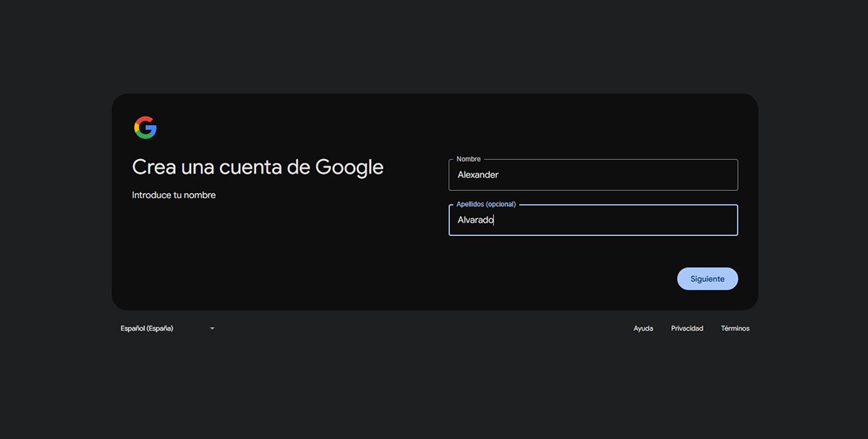The image size is (868, 439).
Task: Select the Alexander text box
Action: pyautogui.click(x=593, y=174)
